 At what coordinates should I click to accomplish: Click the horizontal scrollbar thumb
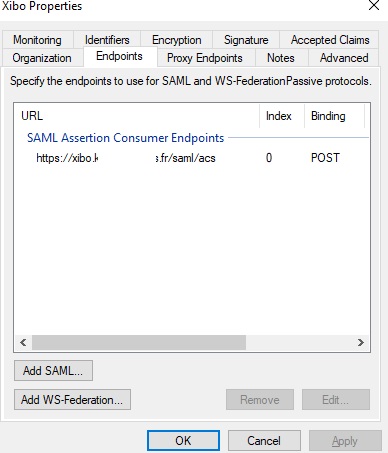point(139,342)
